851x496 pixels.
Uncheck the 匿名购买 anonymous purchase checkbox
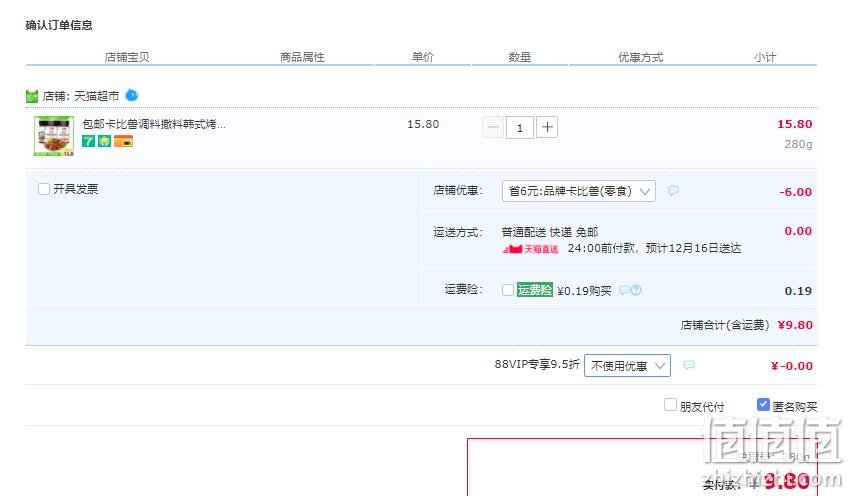pyautogui.click(x=763, y=405)
